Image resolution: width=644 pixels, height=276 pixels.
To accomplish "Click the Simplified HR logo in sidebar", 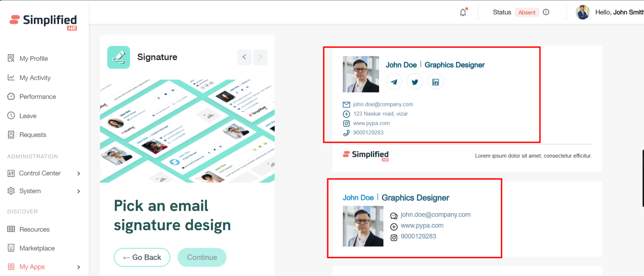I will coord(43,22).
